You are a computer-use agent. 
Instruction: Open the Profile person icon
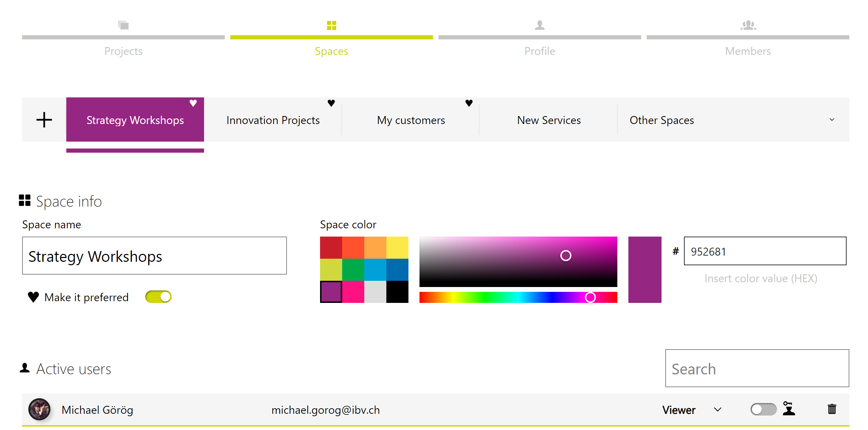pos(540,25)
